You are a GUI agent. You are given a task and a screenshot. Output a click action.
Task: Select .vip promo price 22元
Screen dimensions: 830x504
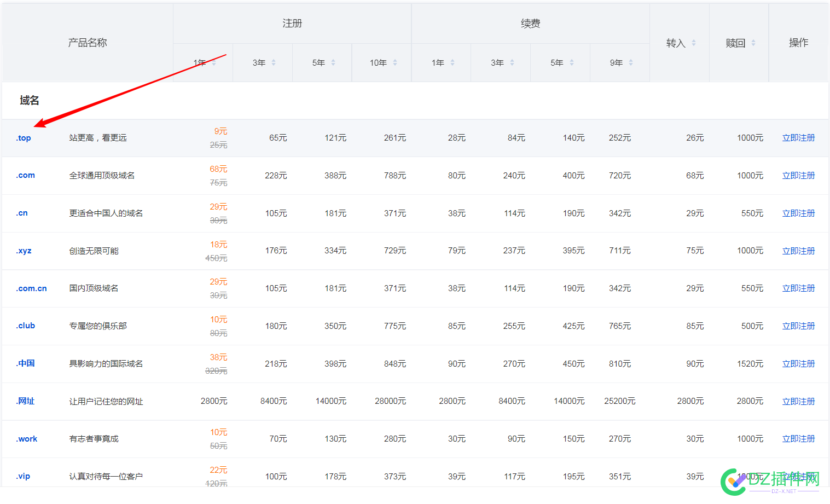[218, 470]
